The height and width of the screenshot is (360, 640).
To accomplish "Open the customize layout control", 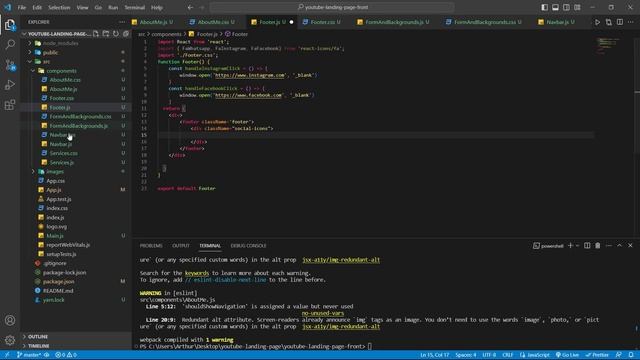I will tap(577, 7).
